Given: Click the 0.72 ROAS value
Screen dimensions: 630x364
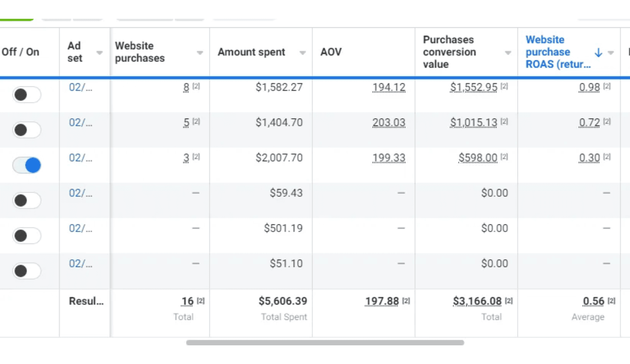Looking at the screenshot, I should [x=589, y=123].
